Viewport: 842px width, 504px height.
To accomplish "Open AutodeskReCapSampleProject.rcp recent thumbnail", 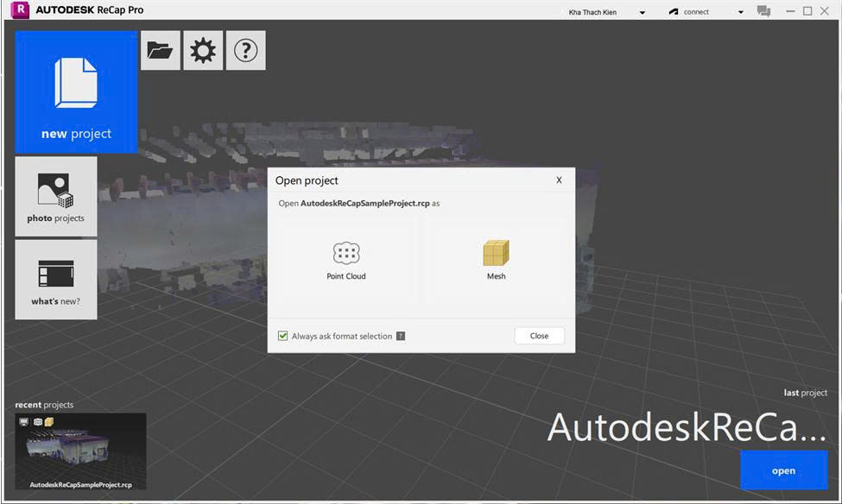I will [x=80, y=451].
